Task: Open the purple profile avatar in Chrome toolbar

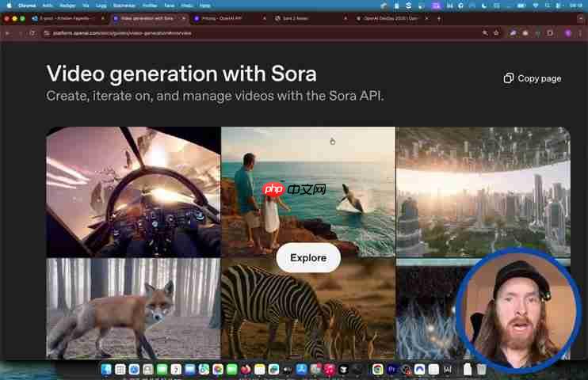Action: pyautogui.click(x=568, y=33)
